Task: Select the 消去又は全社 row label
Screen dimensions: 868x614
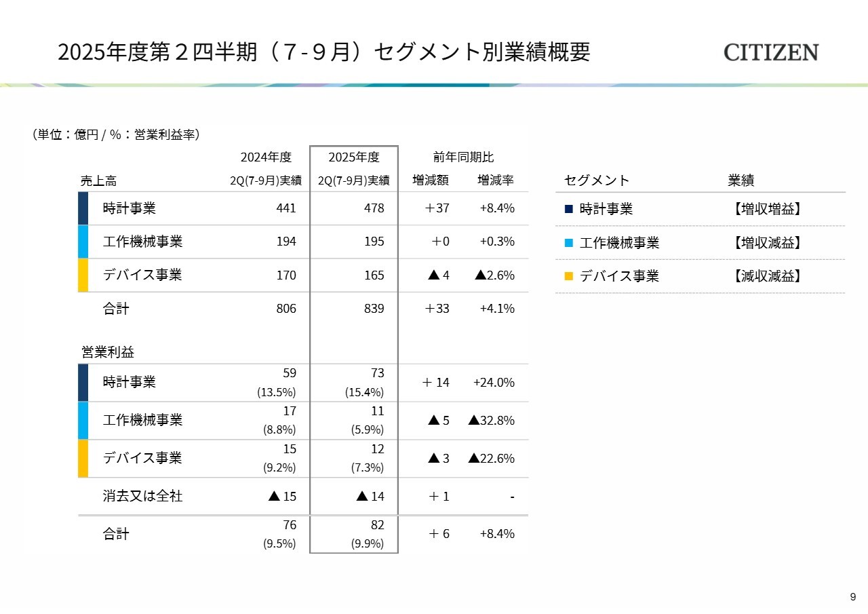Action: click(142, 496)
